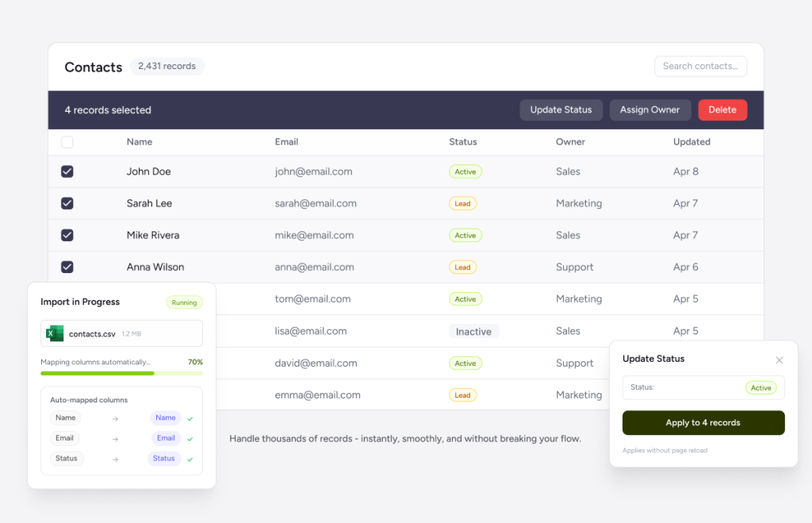Click the source Name column chip
The image size is (812, 523).
pos(65,417)
